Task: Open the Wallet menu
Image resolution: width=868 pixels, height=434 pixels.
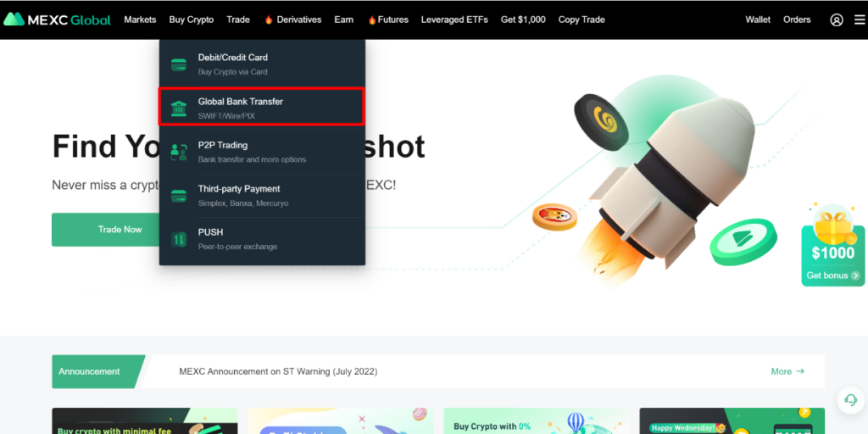Action: 758,20
